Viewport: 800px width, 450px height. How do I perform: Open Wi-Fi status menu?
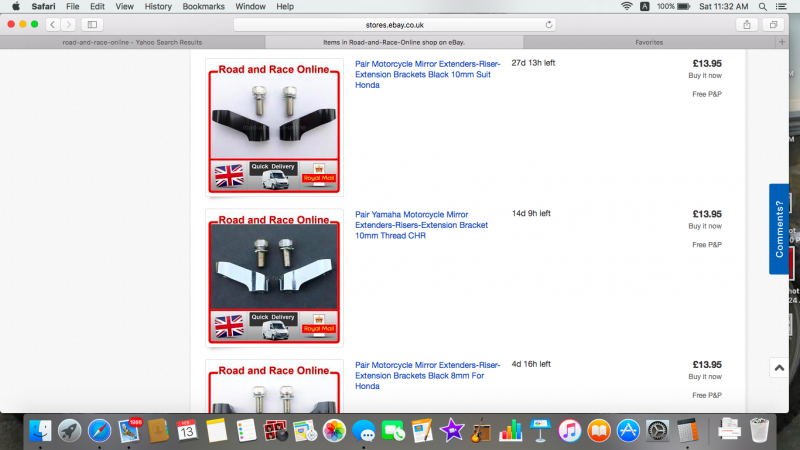point(626,7)
